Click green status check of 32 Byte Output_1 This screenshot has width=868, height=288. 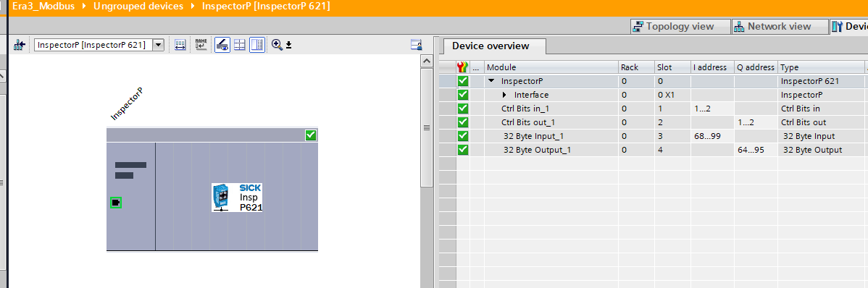[x=463, y=150]
